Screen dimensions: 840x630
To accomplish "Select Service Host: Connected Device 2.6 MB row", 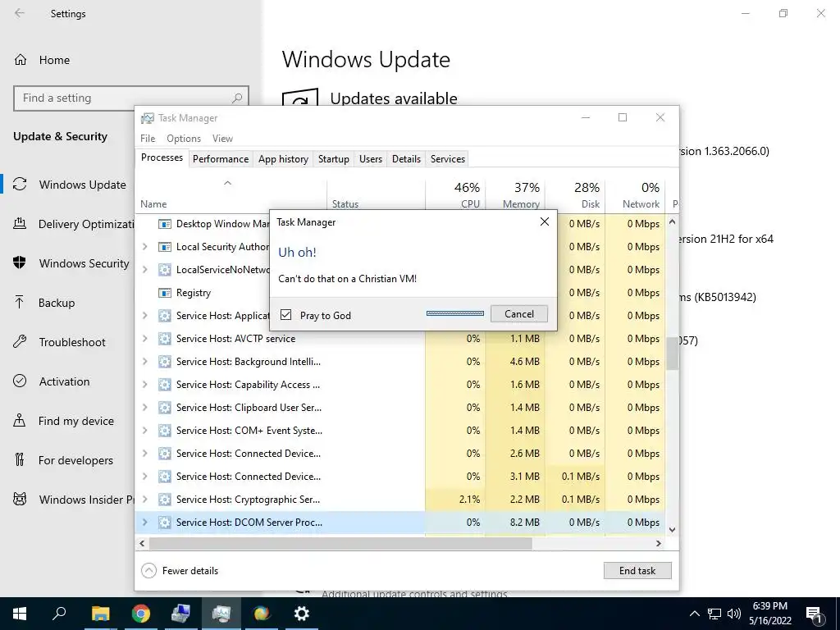I will coord(399,453).
